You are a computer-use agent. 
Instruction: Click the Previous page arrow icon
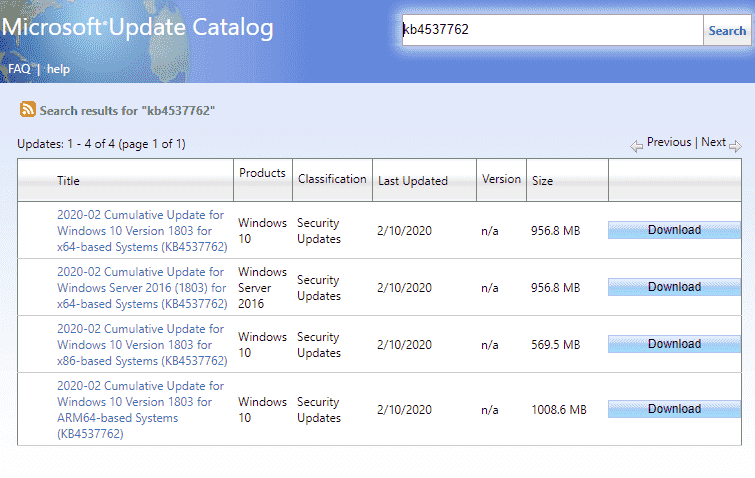(x=636, y=146)
